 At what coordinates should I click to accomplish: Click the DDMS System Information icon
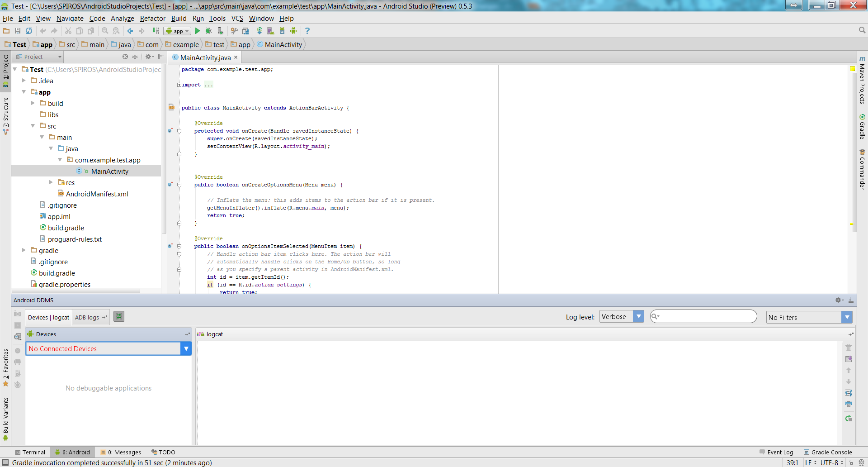tap(18, 337)
